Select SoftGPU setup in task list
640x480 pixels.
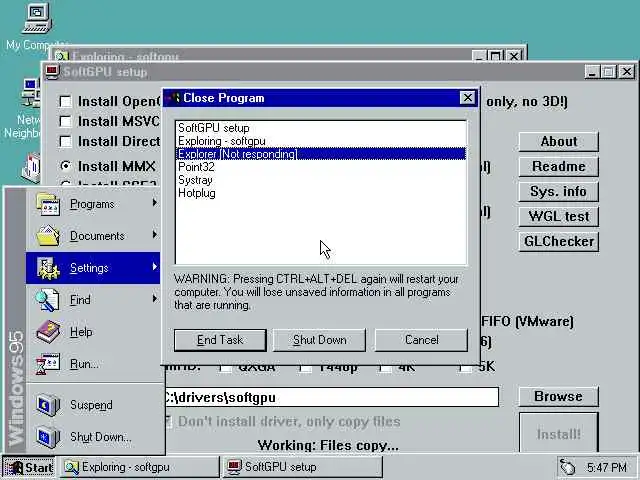320,128
